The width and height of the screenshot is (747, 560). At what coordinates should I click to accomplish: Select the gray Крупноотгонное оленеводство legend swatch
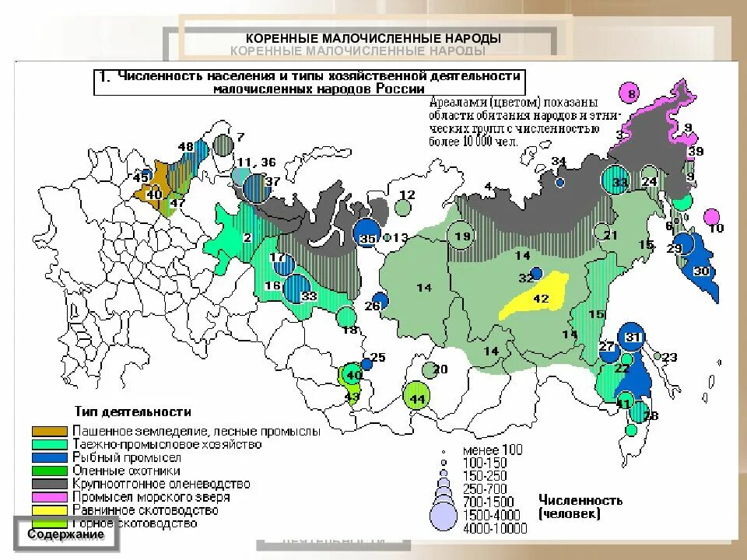50,483
